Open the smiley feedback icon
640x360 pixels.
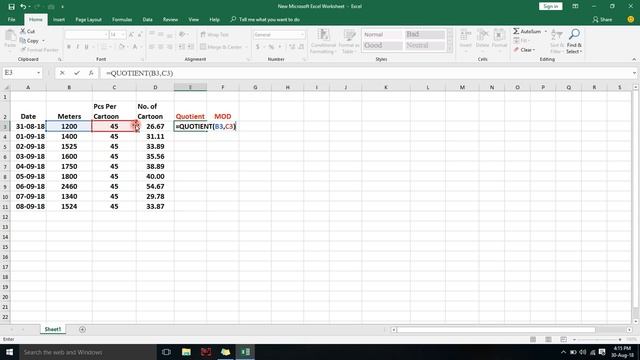[x=631, y=19]
